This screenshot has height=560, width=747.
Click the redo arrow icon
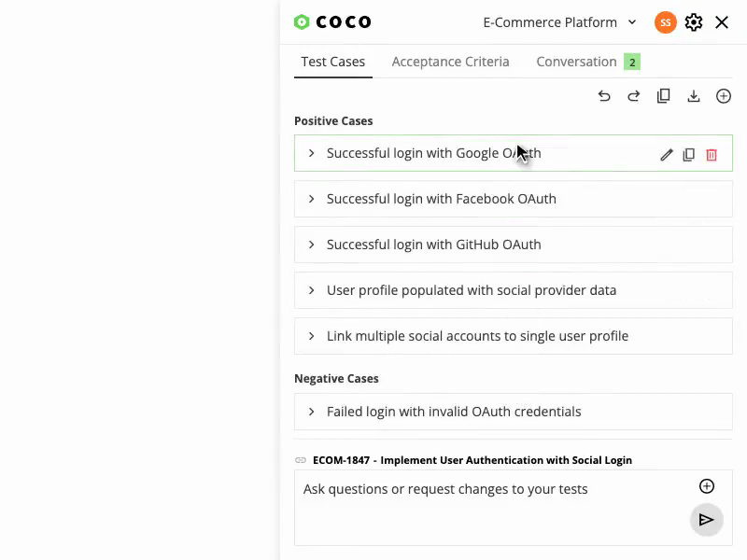(x=634, y=96)
